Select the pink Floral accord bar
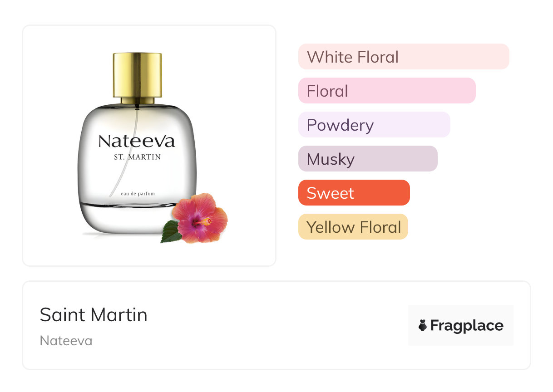The image size is (553, 392). point(386,91)
